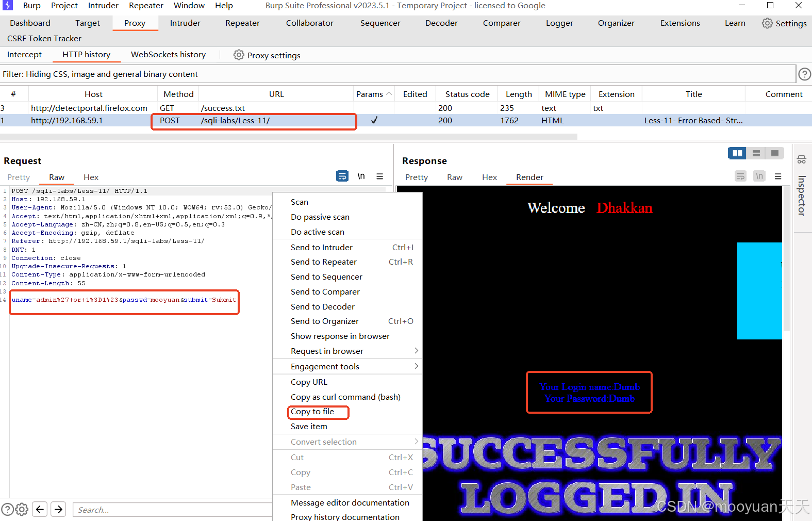Viewport: 812px width, 521px height.
Task: Open the Project menu
Action: click(64, 6)
